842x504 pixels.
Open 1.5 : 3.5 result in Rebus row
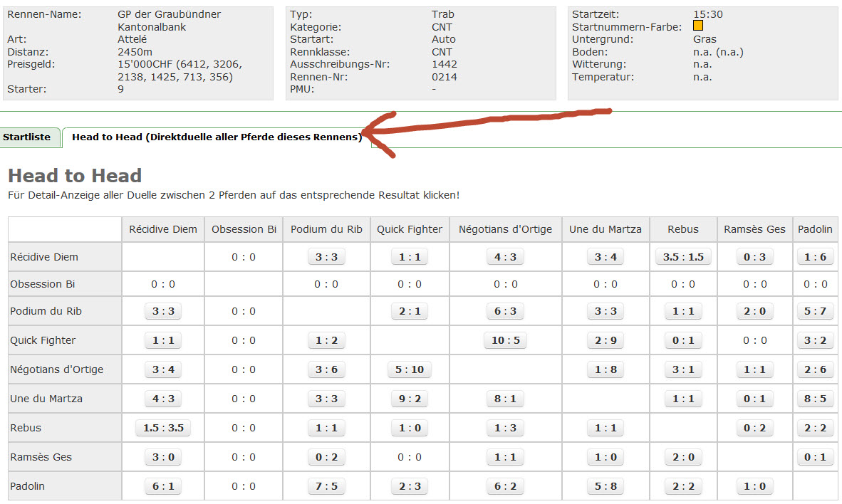(163, 428)
